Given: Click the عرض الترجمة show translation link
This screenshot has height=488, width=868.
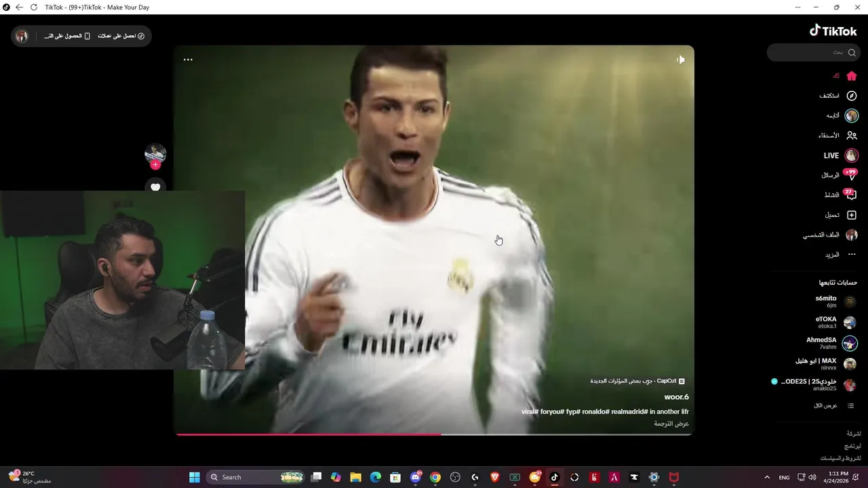Looking at the screenshot, I should pos(671,424).
